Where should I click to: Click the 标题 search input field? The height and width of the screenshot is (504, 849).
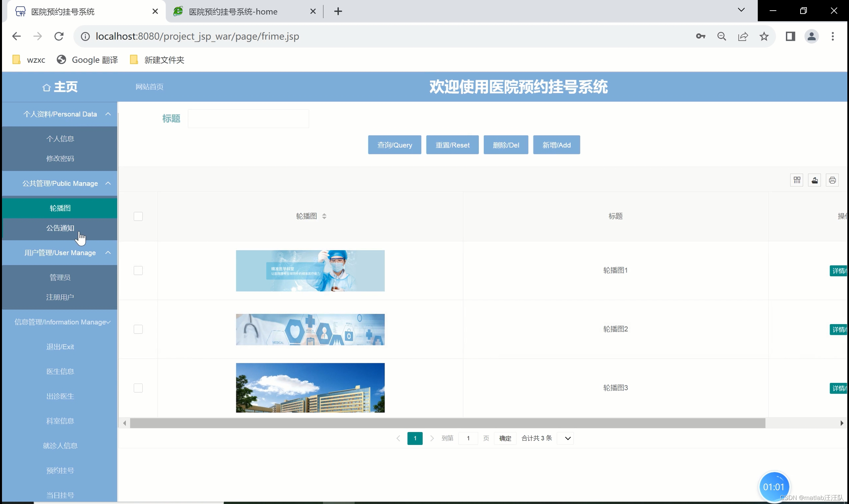point(248,118)
